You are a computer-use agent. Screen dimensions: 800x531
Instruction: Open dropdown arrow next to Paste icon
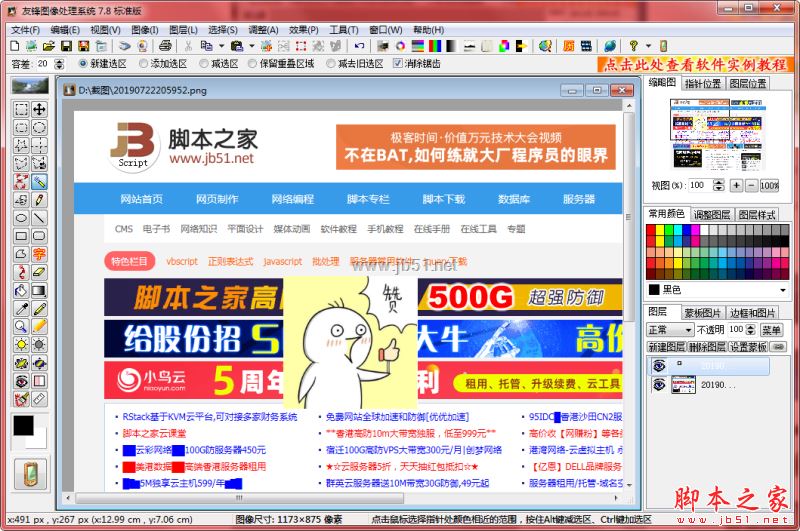(x=252, y=46)
